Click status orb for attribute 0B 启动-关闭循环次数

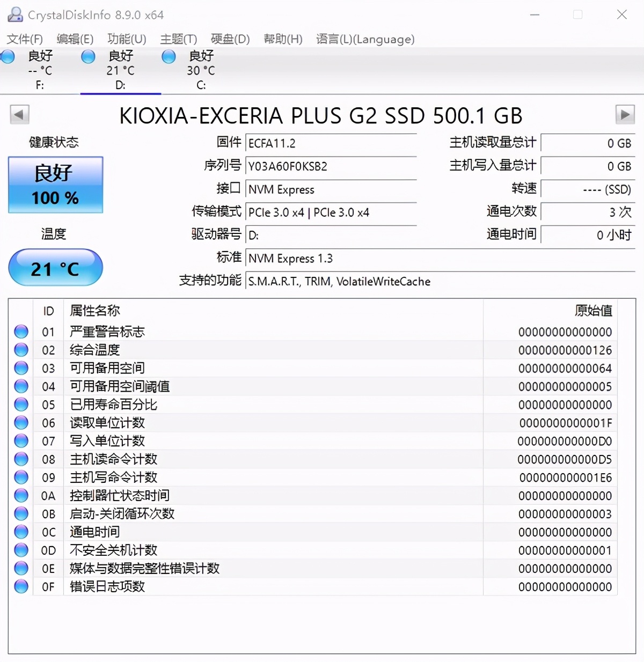(21, 514)
